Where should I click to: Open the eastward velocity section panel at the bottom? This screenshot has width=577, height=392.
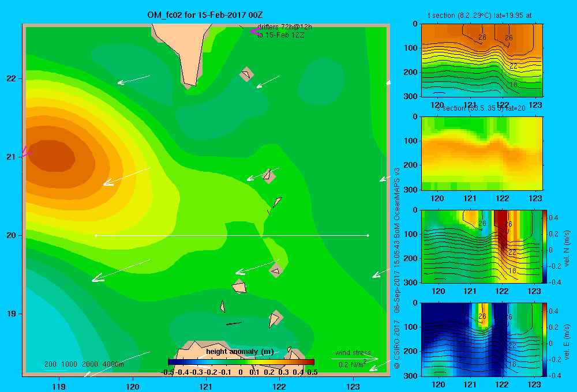[482, 340]
